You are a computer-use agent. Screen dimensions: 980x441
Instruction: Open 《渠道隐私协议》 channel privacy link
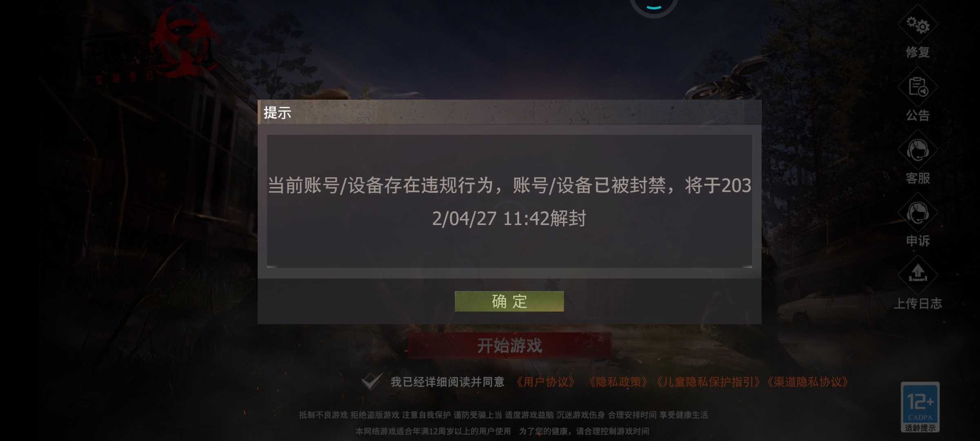click(807, 382)
